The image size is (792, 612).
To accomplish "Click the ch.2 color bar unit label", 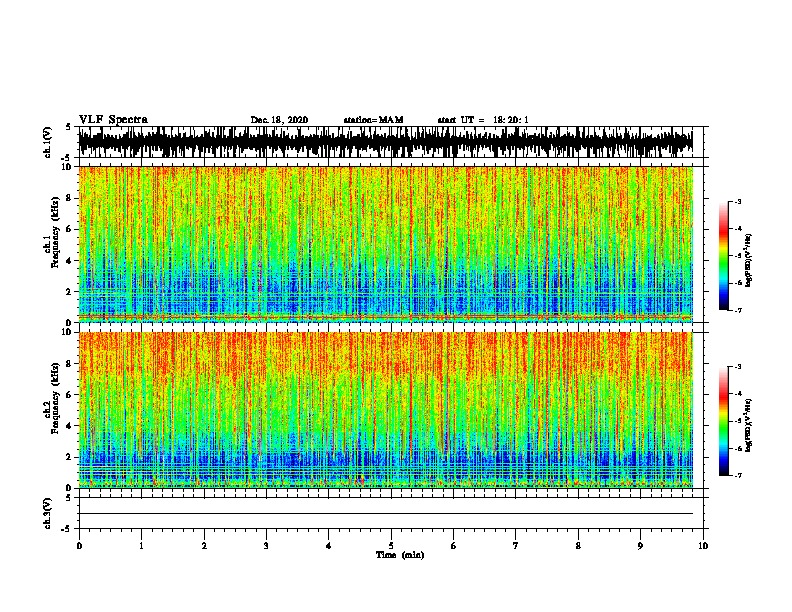I will pos(748,425).
